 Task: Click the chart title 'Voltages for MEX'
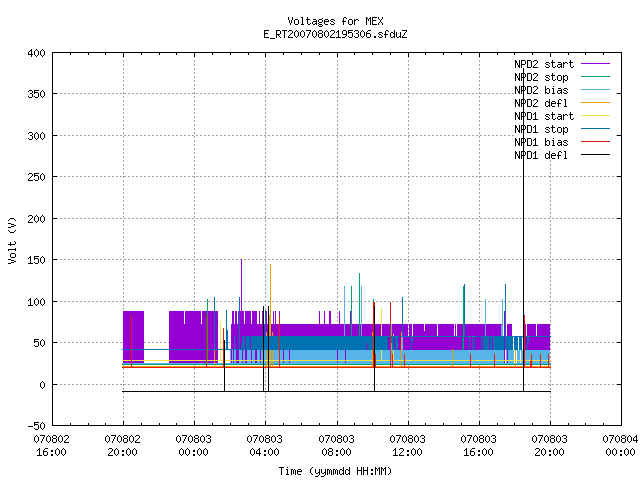(335, 21)
